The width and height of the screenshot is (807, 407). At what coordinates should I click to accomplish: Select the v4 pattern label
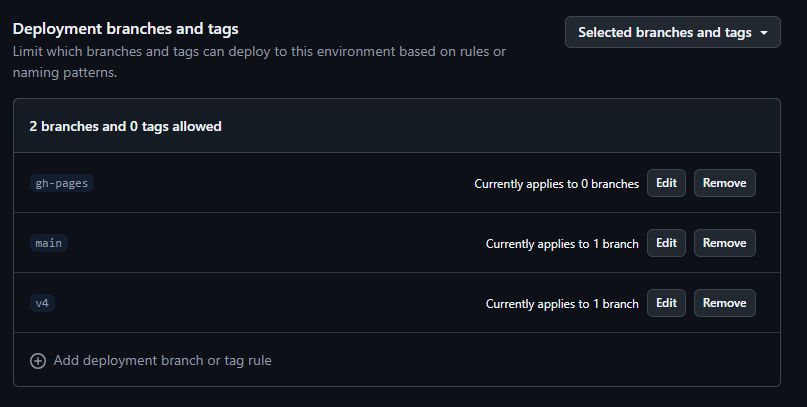coord(42,303)
